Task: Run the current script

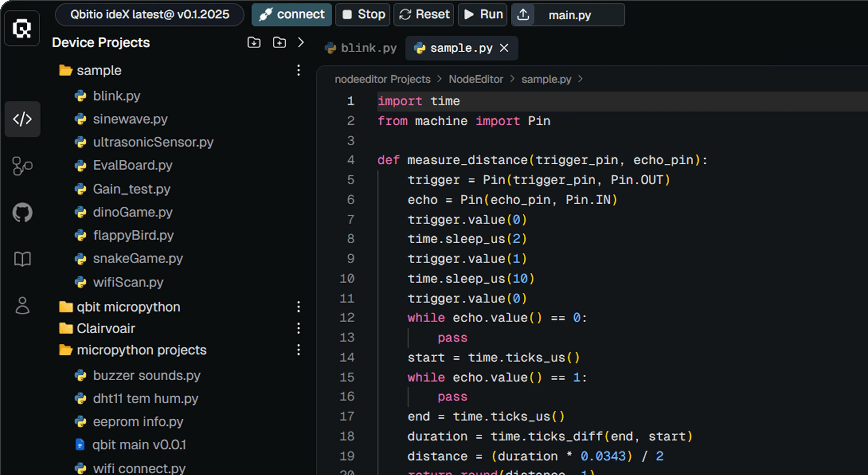Action: click(x=482, y=14)
